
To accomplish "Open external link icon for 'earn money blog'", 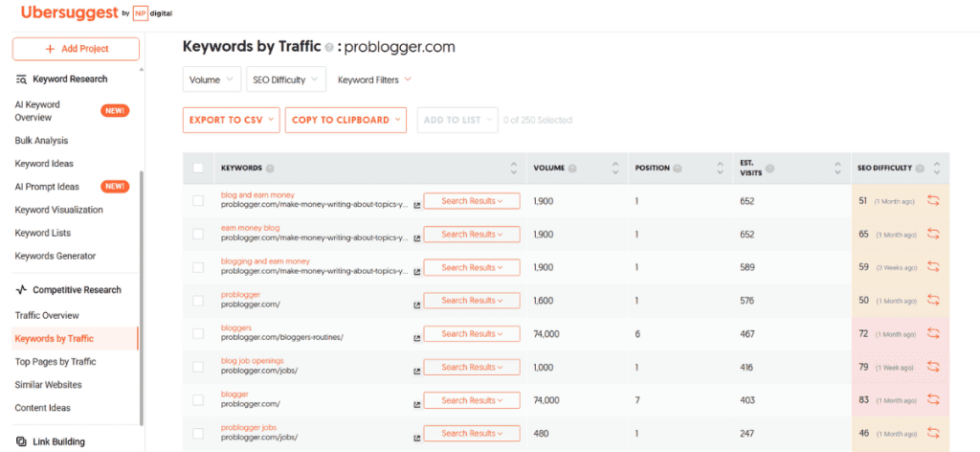I will [x=417, y=238].
